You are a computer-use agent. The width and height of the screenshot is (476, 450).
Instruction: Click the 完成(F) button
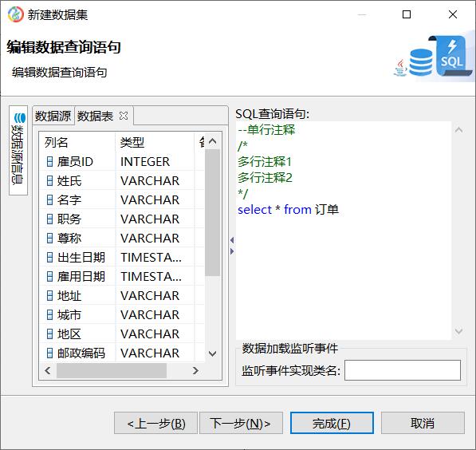click(x=332, y=423)
